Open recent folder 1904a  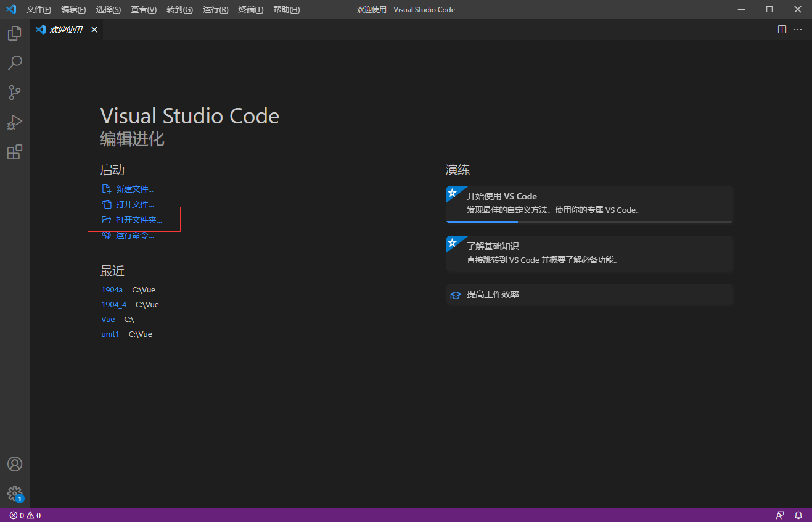(112, 289)
